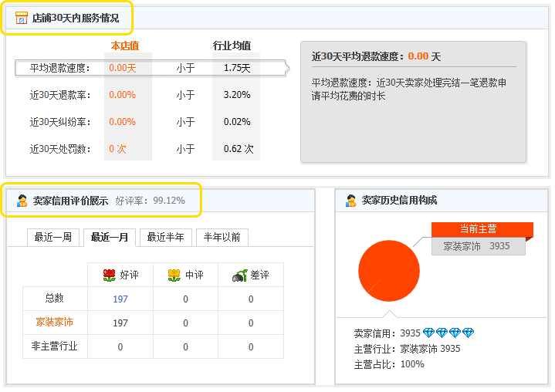This screenshot has width=555, height=392.
Task: Click the black flower 差评 icon
Action: (x=239, y=275)
